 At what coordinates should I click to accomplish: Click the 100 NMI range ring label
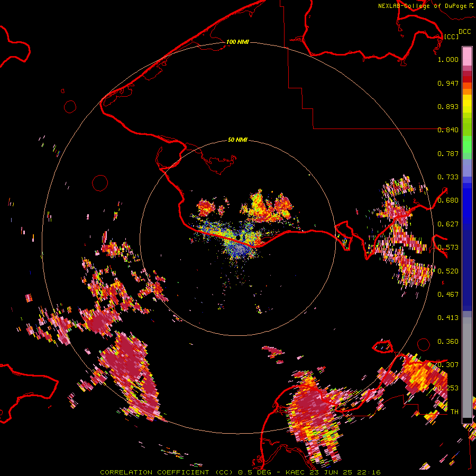tap(237, 42)
